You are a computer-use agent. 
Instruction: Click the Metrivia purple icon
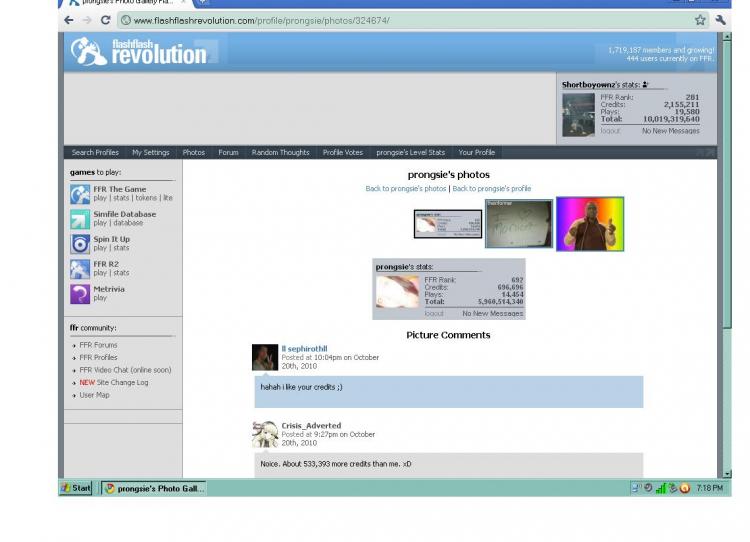tap(80, 294)
